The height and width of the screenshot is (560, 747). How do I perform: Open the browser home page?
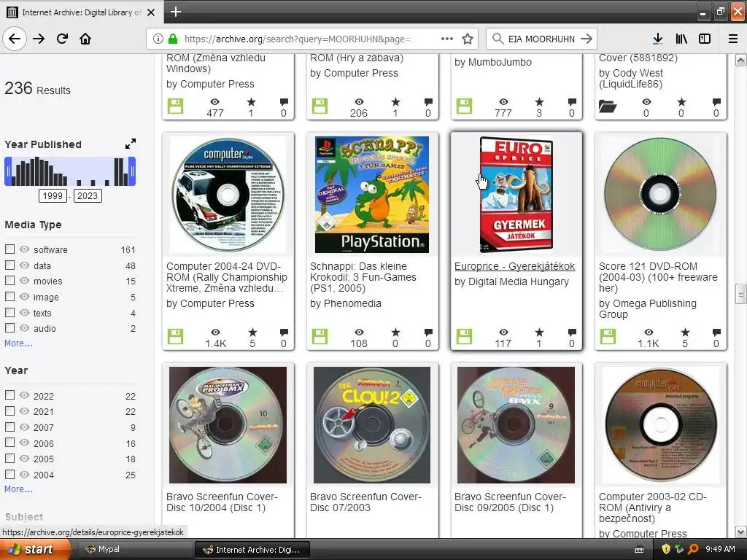85,39
